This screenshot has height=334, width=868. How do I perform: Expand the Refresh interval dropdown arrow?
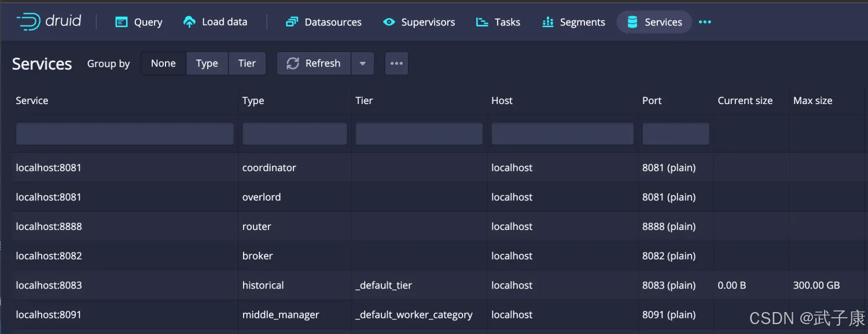(x=362, y=64)
